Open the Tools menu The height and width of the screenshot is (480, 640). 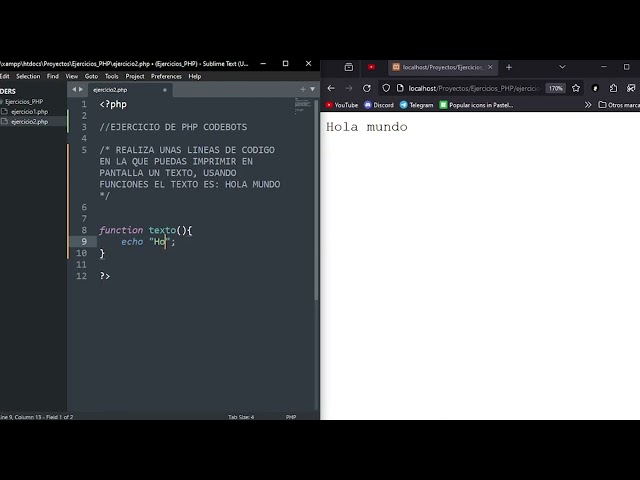[111, 76]
